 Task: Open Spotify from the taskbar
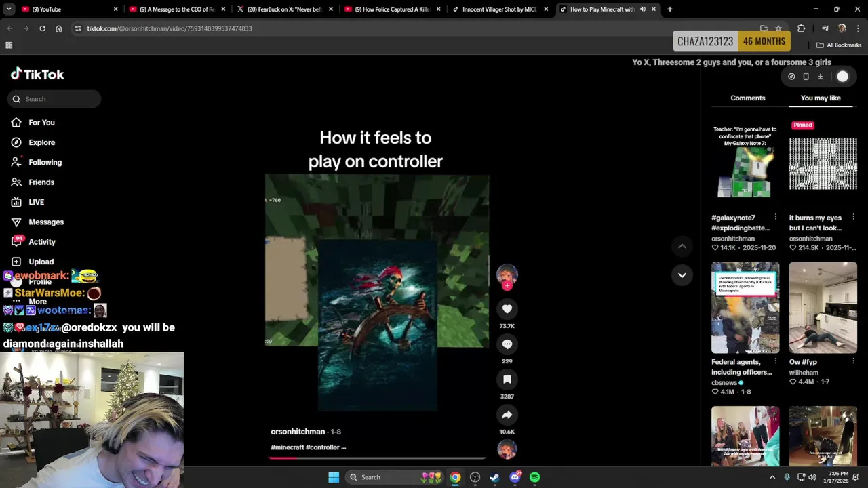point(534,477)
